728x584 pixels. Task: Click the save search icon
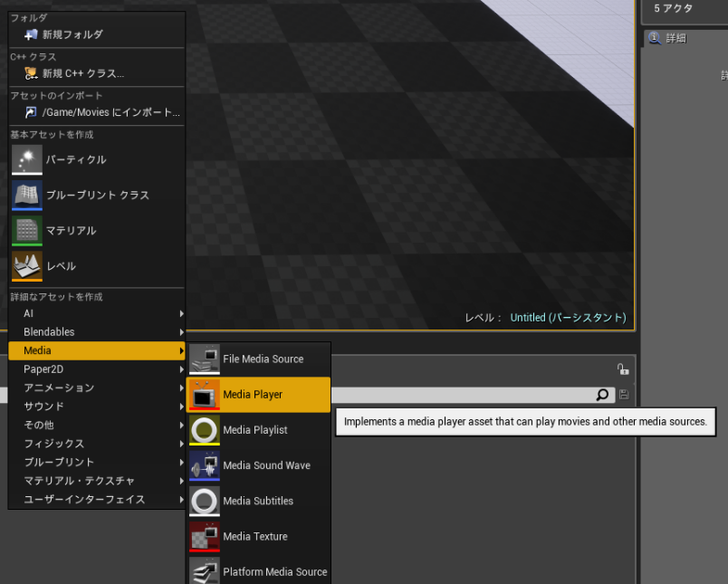pos(624,395)
